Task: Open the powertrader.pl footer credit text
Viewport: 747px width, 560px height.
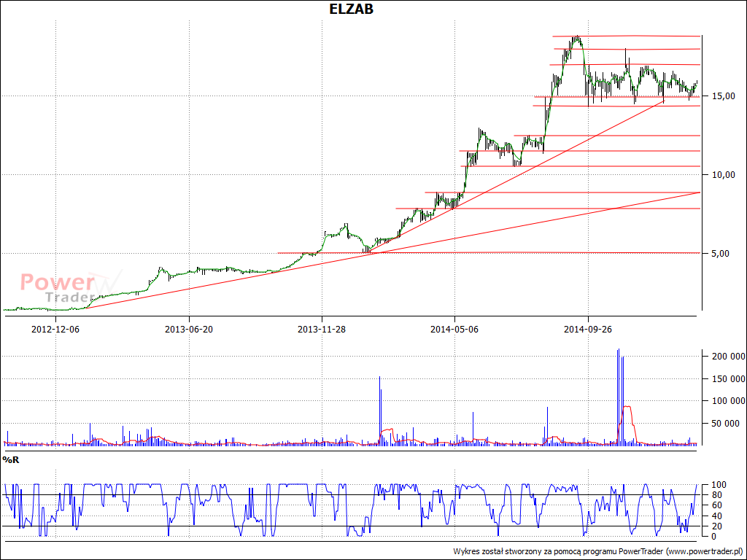Action: pos(600,551)
